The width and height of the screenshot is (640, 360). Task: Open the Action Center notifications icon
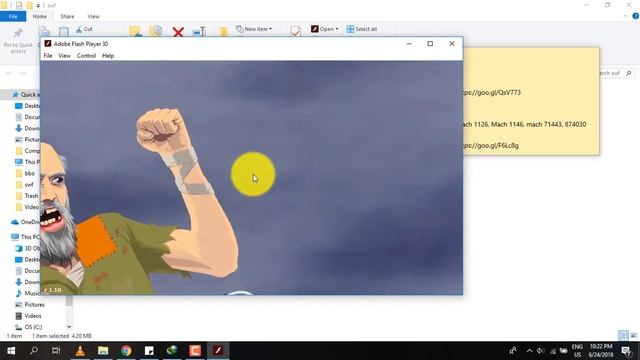(x=627, y=351)
